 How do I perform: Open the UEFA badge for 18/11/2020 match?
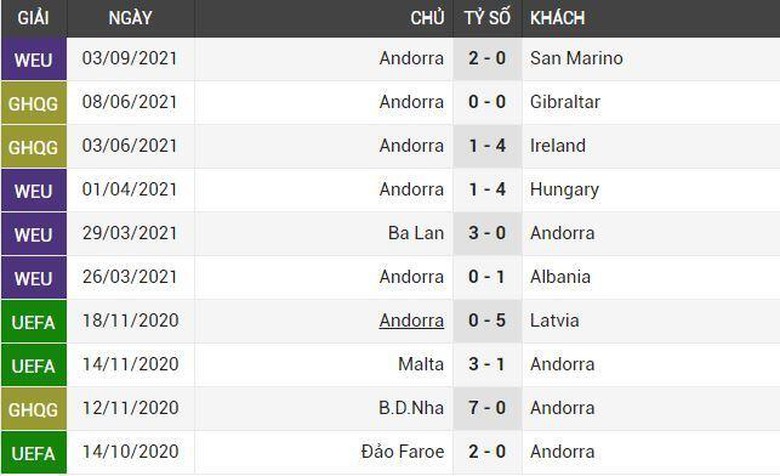point(33,322)
